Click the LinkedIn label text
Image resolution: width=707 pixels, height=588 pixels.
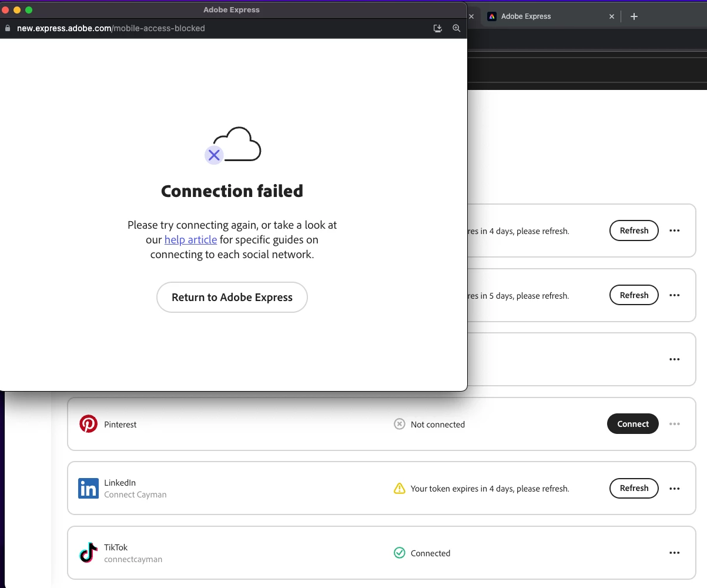click(x=120, y=483)
